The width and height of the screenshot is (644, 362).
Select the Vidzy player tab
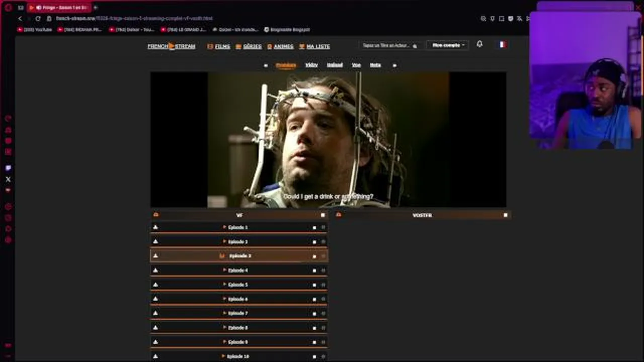311,65
